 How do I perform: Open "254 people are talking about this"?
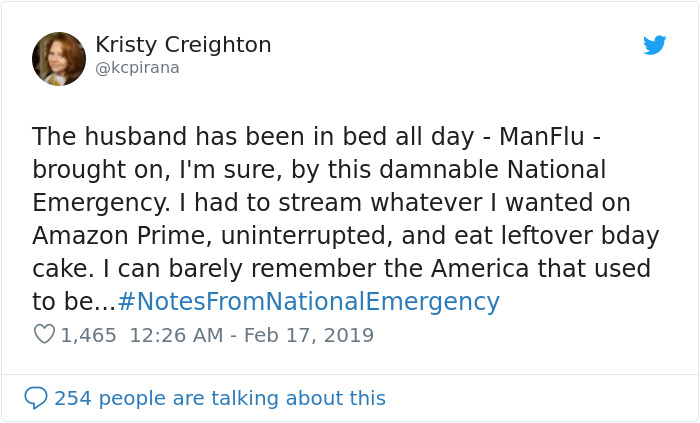pos(219,398)
